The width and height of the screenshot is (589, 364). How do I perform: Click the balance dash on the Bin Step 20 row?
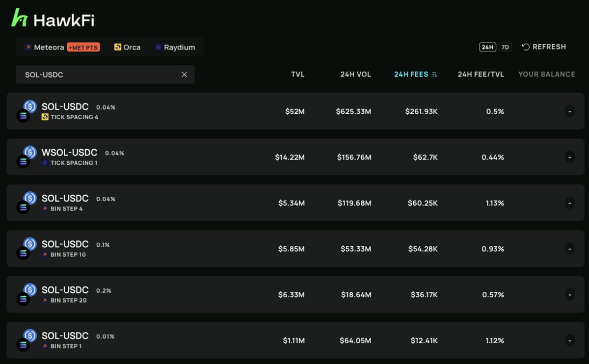(x=569, y=294)
